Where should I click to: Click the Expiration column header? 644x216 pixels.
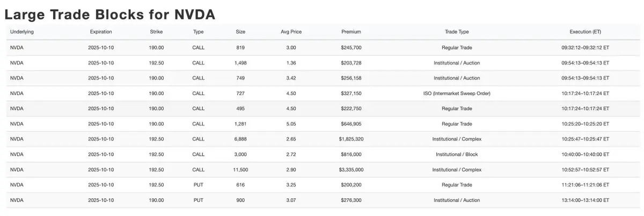[101, 32]
